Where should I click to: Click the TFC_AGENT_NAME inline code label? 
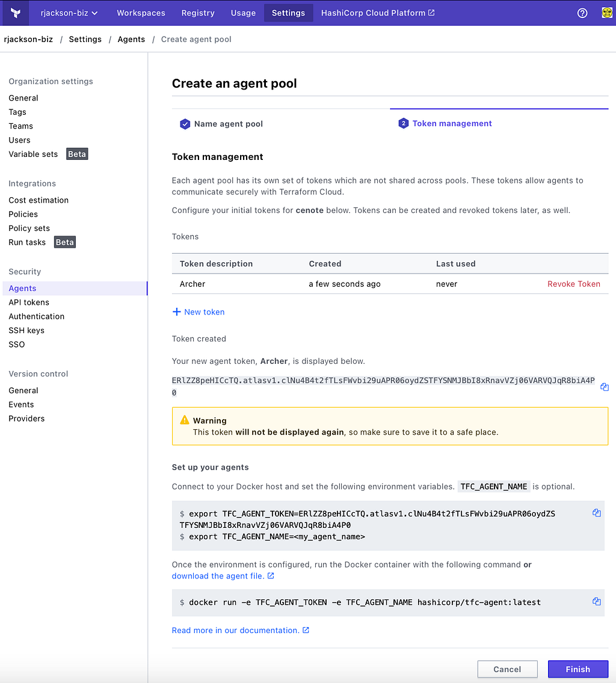click(493, 486)
